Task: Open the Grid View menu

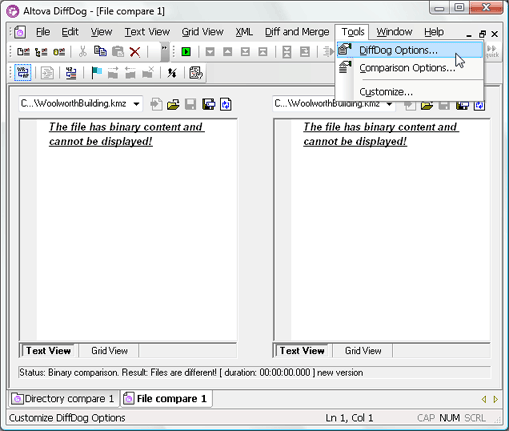Action: [202, 32]
